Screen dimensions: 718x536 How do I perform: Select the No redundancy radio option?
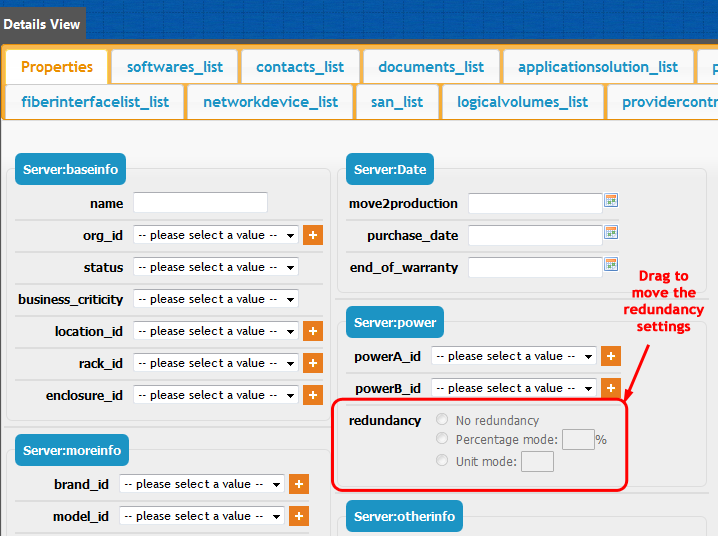pyautogui.click(x=442, y=419)
